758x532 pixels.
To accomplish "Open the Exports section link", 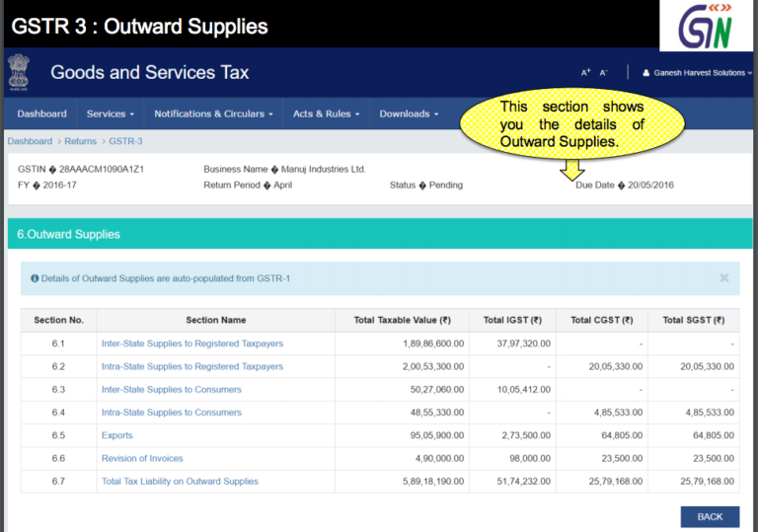I will 117,435.
